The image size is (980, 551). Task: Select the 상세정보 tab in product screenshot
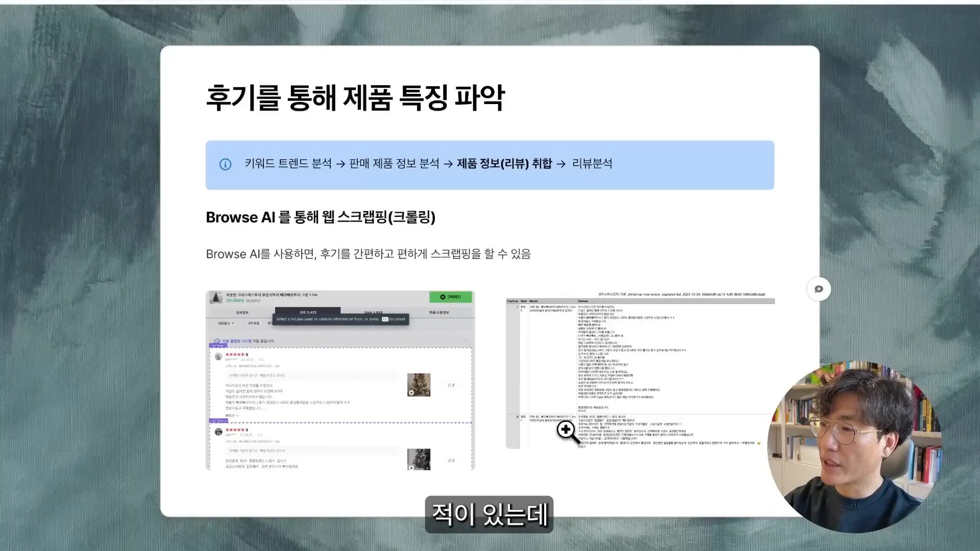(242, 312)
